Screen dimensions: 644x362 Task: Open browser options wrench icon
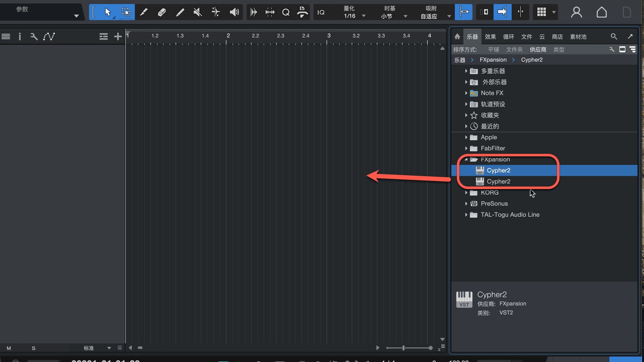click(x=612, y=50)
